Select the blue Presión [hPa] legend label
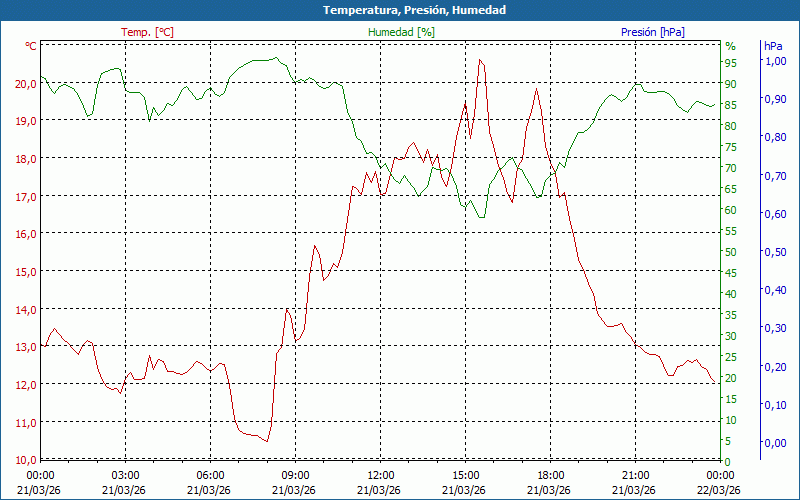The image size is (800, 500). (652, 32)
